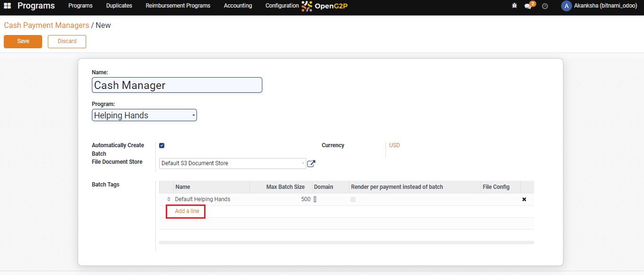Add a line to Batch Tags

187,211
